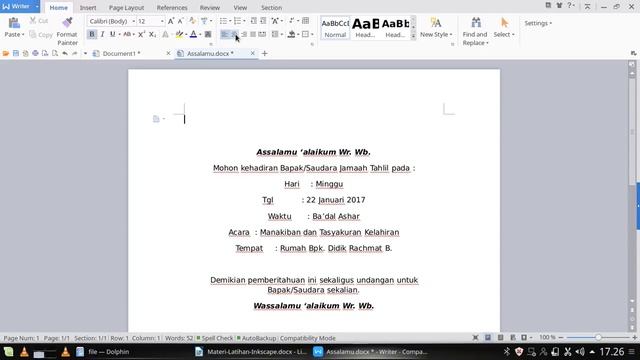Screen dimensions: 640x360
Task: Apply Superscript formatting
Action: (141, 34)
